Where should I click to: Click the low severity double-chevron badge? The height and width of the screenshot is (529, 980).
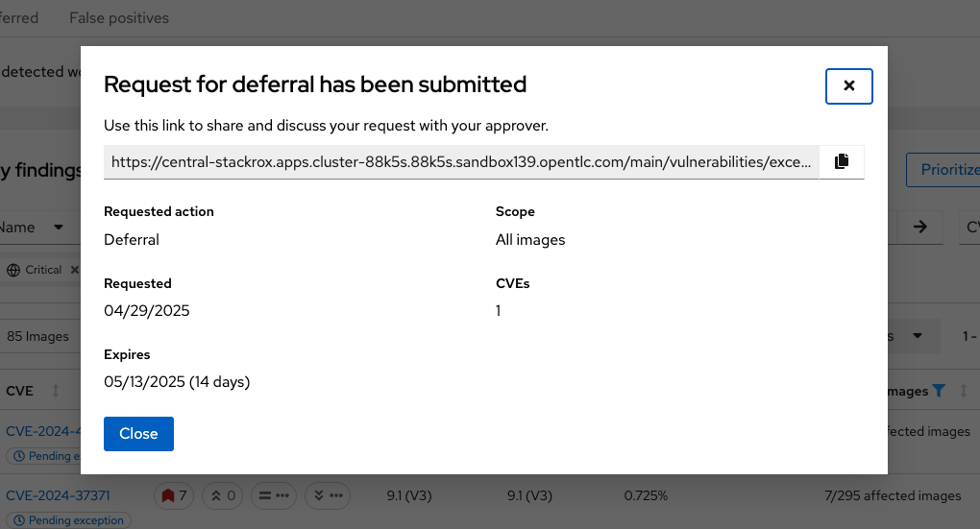click(x=328, y=496)
